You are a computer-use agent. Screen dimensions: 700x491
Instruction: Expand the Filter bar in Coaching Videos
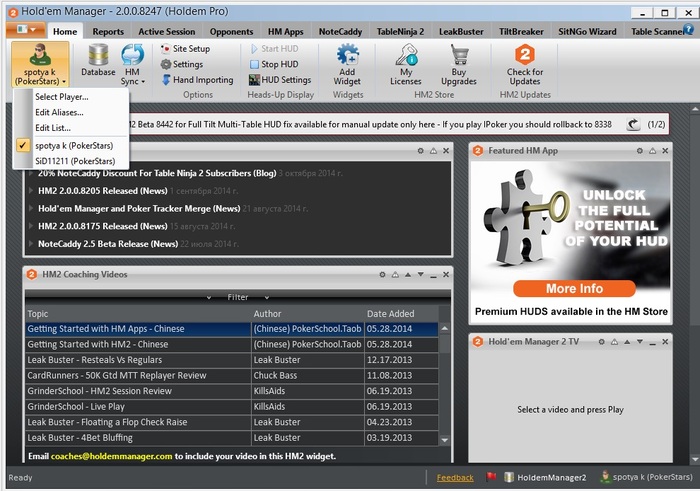point(237,297)
